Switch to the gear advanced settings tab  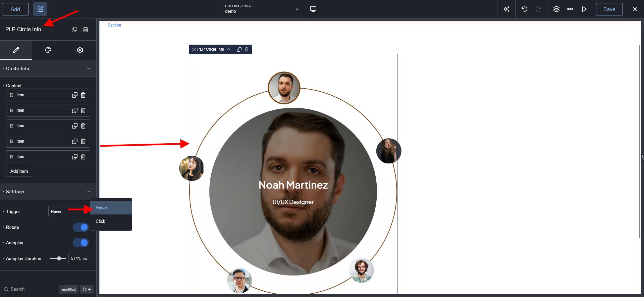click(x=80, y=50)
